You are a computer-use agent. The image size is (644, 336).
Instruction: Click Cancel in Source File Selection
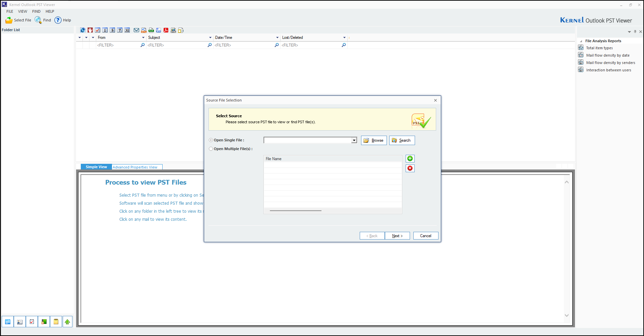coord(426,236)
